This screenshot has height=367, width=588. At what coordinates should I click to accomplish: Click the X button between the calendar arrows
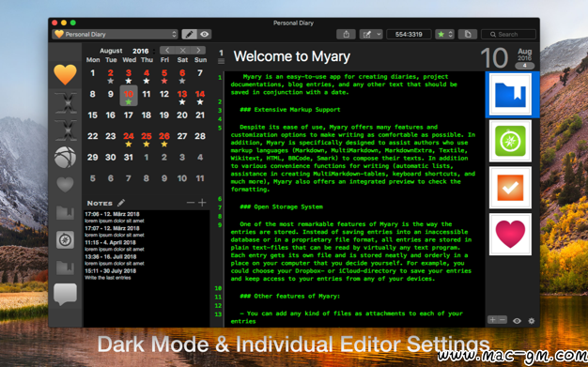point(182,50)
